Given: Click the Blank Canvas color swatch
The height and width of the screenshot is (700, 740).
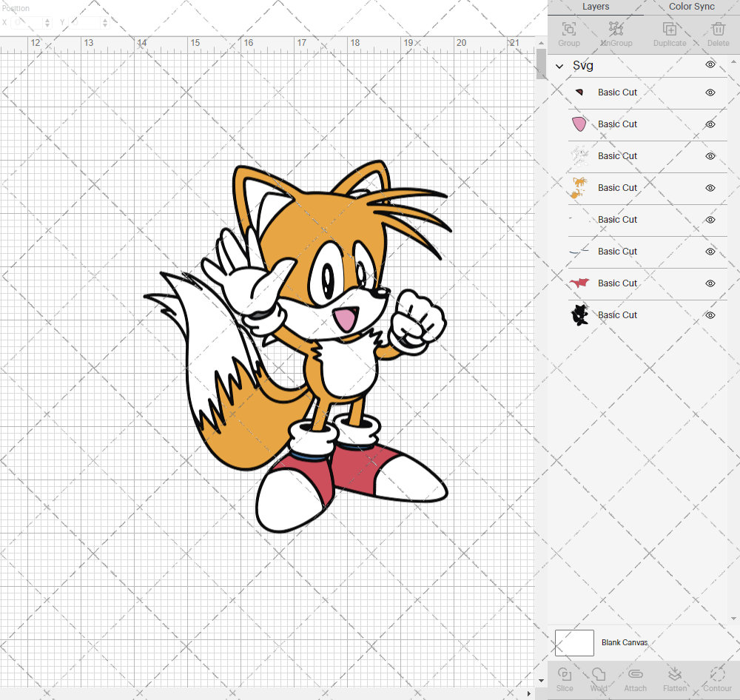Looking at the screenshot, I should (x=574, y=642).
